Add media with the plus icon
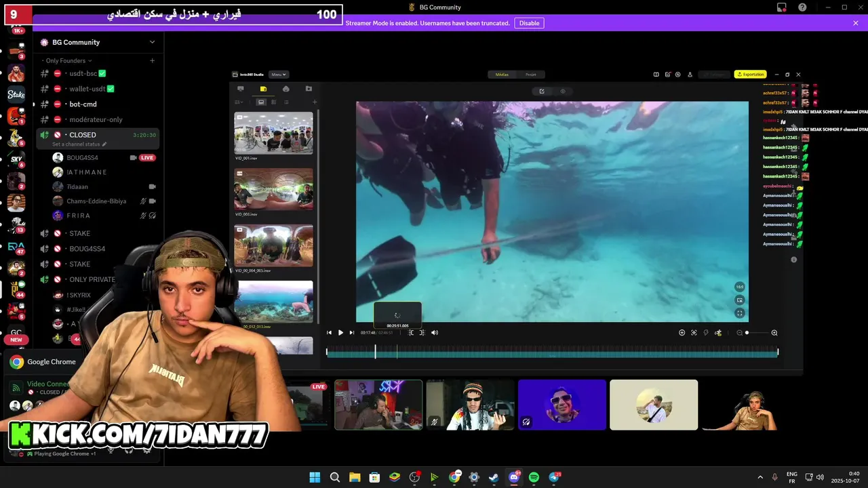The height and width of the screenshot is (488, 868). 314,102
